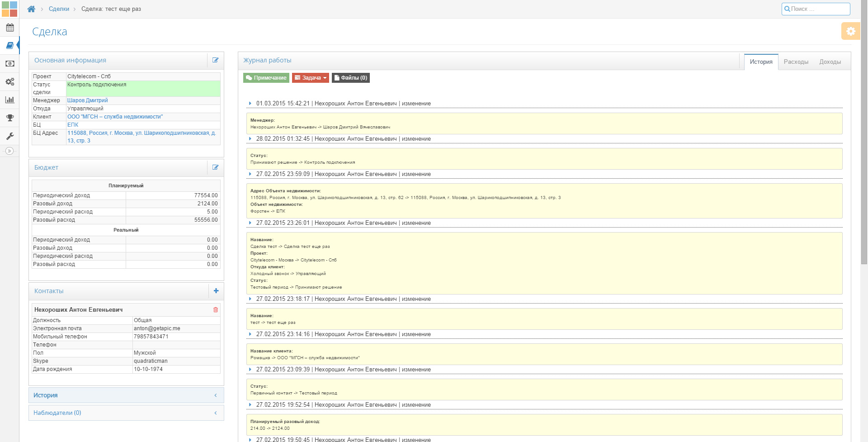Edit the Основная информация panel

pyautogui.click(x=216, y=60)
